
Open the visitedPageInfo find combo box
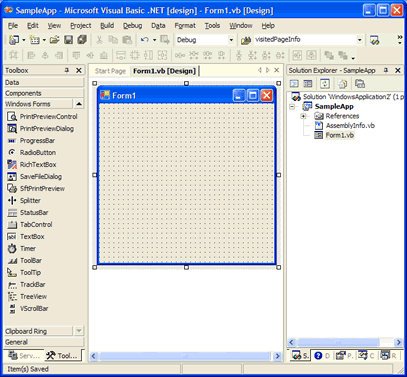point(360,40)
